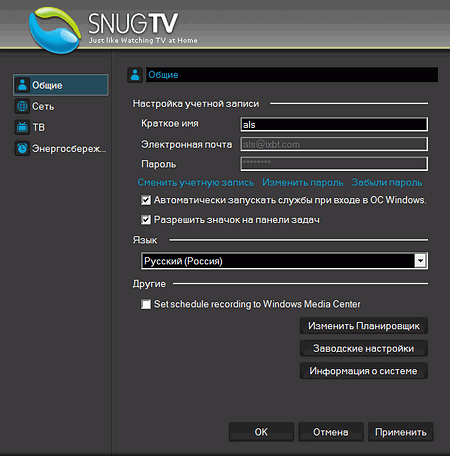Image resolution: width=450 pixels, height=456 pixels.
Task: Click Сменить учетную запись link
Action: (196, 183)
